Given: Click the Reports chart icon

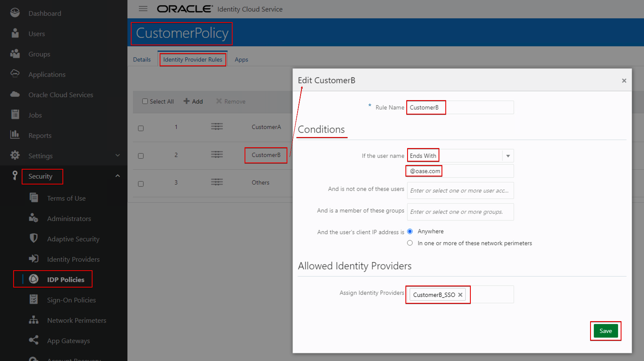Looking at the screenshot, I should [15, 134].
